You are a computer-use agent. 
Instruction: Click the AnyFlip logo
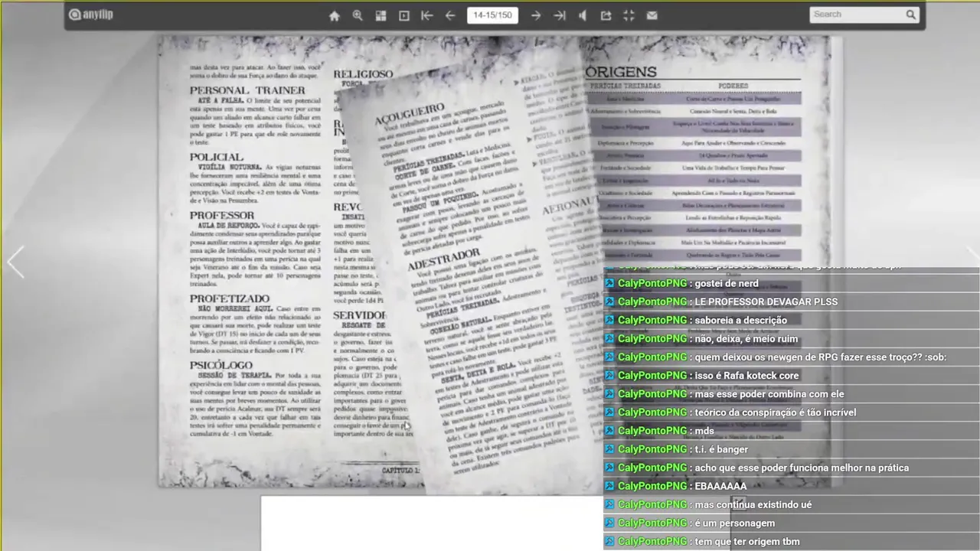click(x=90, y=15)
